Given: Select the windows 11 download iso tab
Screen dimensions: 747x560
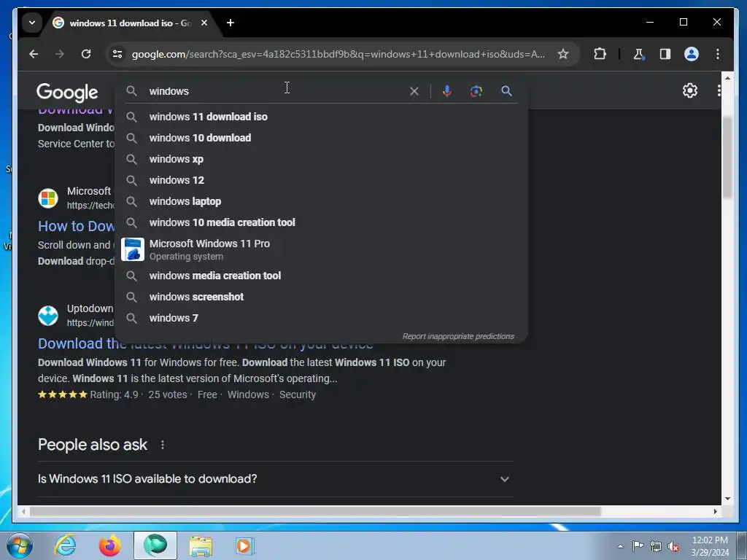Looking at the screenshot, I should click(130, 23).
